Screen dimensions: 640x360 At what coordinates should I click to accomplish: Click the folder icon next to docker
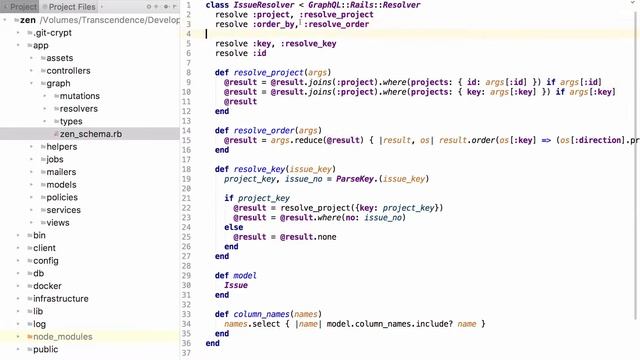[30, 286]
